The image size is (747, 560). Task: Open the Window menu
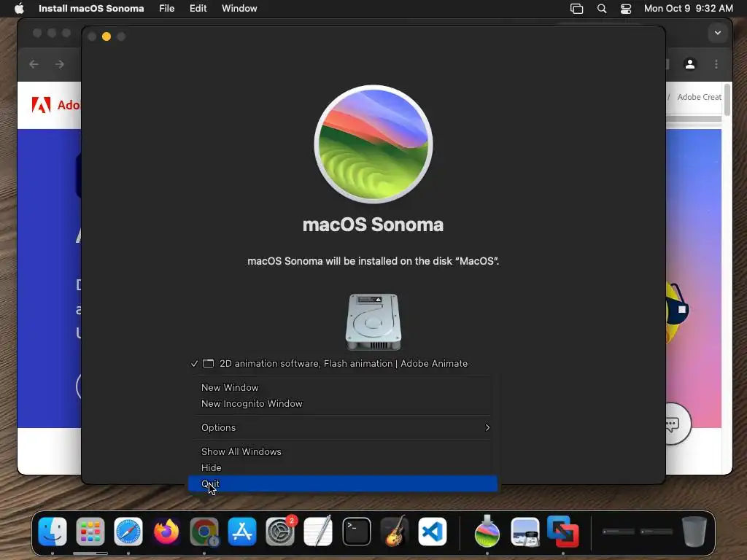(239, 8)
